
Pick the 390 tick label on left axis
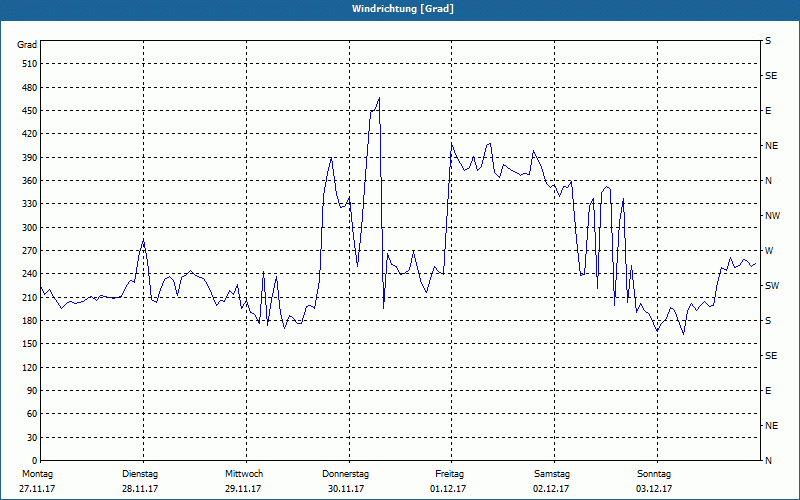tap(30, 158)
